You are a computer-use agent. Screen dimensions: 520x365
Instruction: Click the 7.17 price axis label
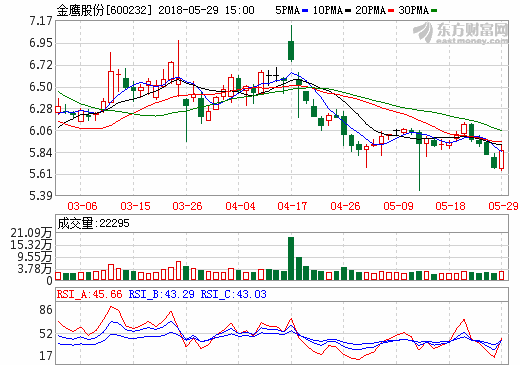[41, 21]
